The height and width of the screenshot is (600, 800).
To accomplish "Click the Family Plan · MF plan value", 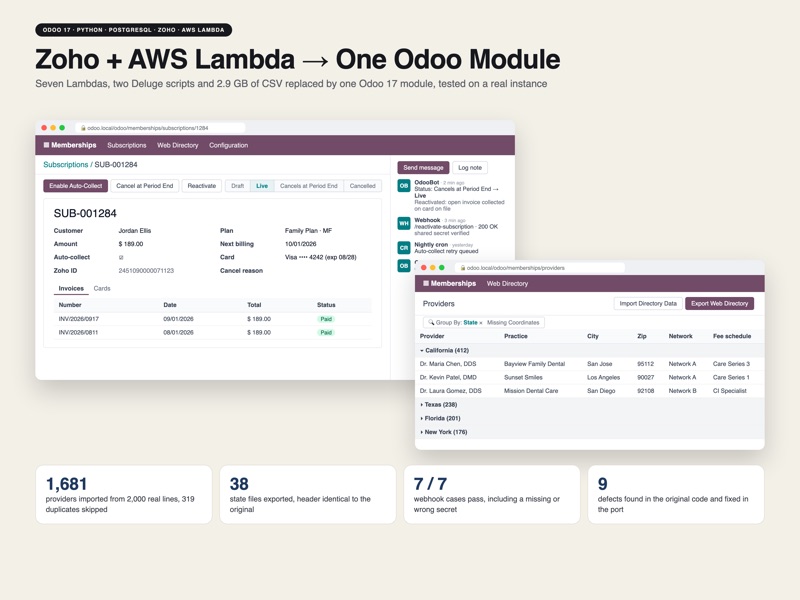I will point(308,231).
